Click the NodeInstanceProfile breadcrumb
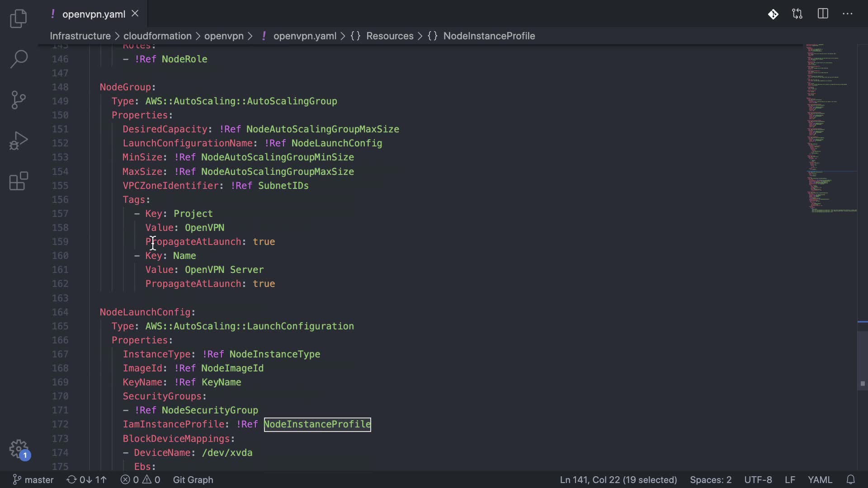868x488 pixels. 489,36
